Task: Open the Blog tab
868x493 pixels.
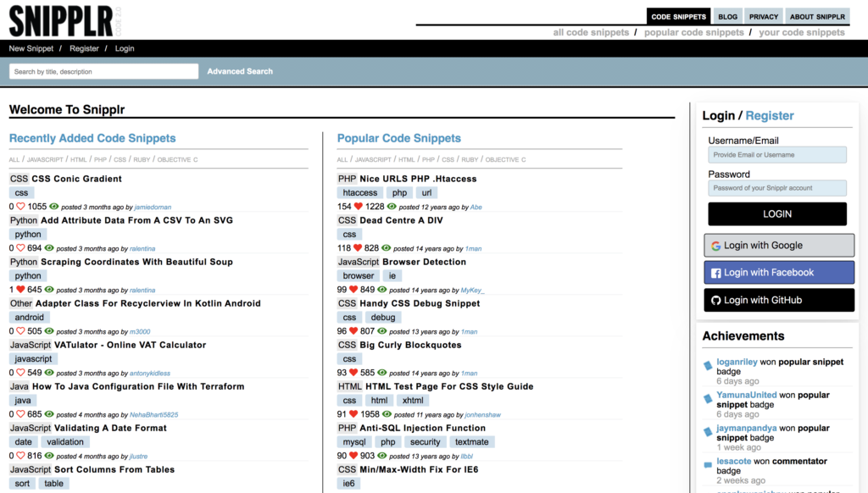Action: [x=727, y=17]
